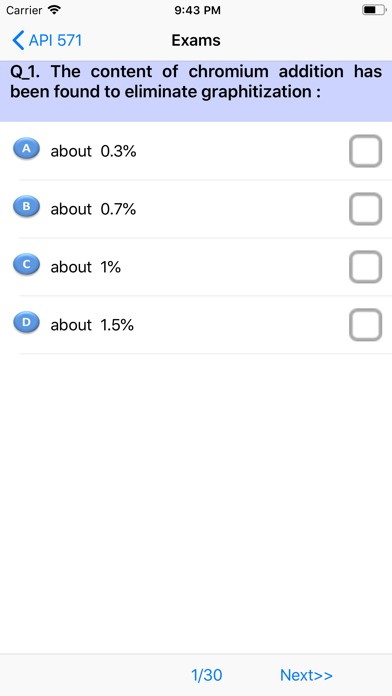Select answer text 'about 0.7%'
This screenshot has width=392, height=696.
pos(93,209)
